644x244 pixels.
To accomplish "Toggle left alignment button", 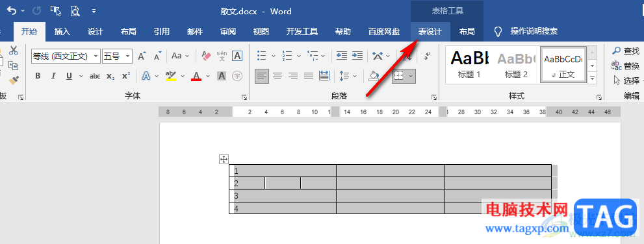I will coord(262,76).
